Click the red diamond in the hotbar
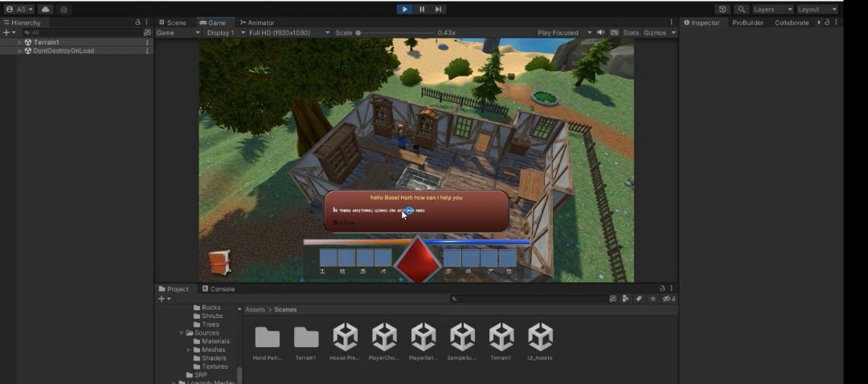The image size is (868, 384). point(417,260)
